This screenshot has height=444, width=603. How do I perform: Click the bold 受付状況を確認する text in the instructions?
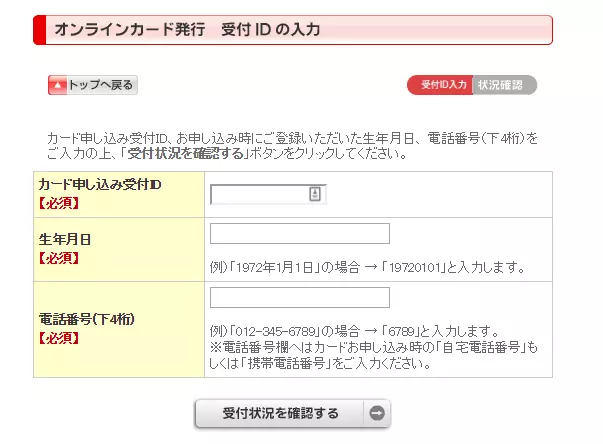click(x=186, y=154)
